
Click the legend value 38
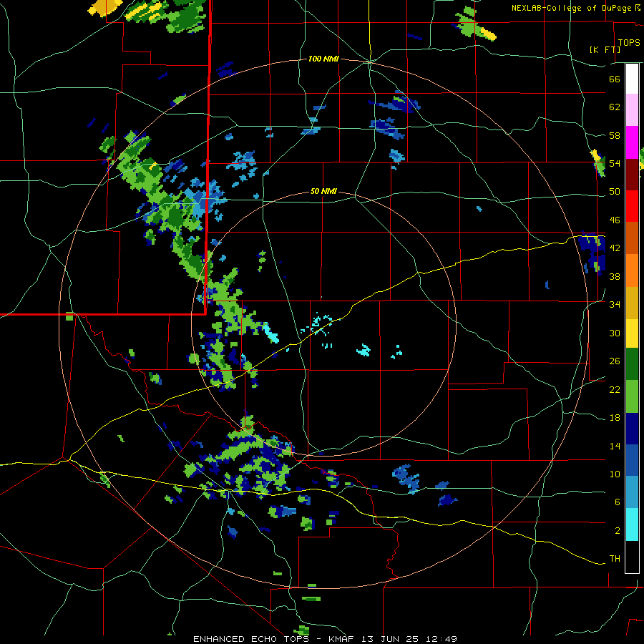[615, 276]
